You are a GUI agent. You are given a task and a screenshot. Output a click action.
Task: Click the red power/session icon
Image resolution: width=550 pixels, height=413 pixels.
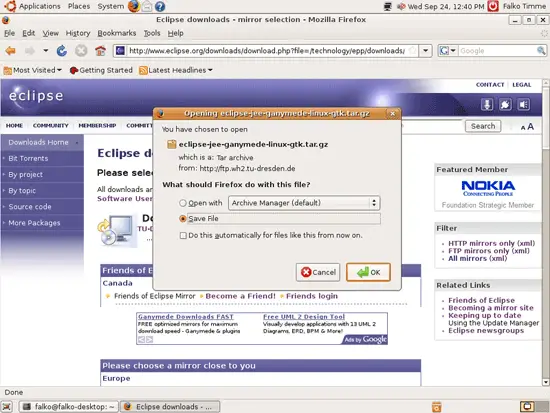click(493, 6)
